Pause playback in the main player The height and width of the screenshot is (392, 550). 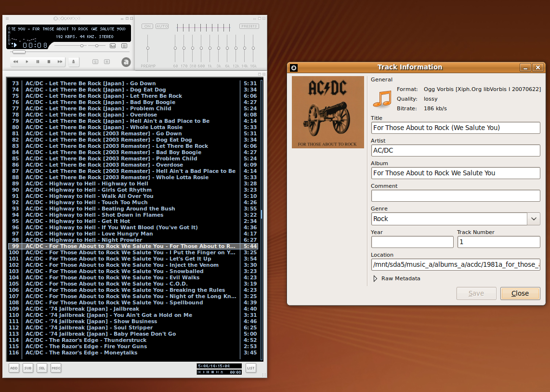(38, 62)
